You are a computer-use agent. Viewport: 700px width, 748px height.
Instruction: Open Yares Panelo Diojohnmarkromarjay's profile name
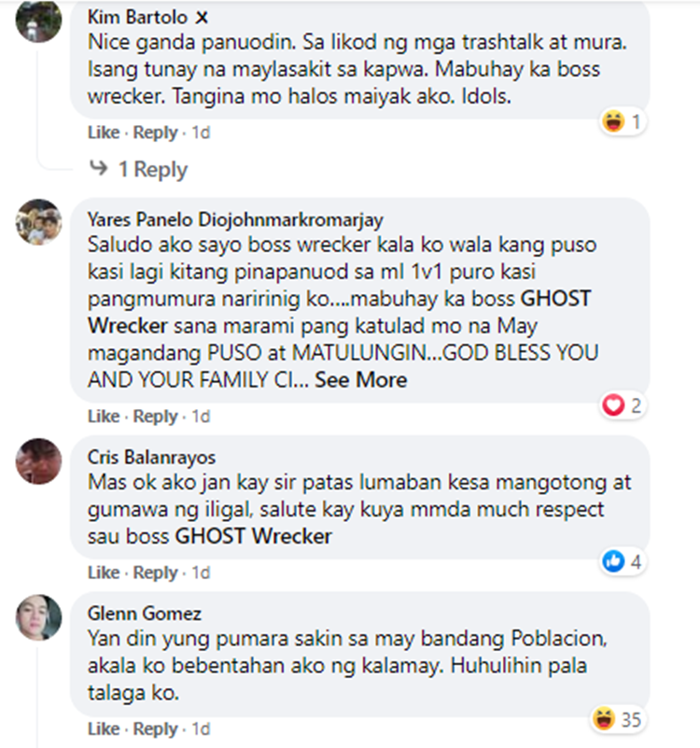235,219
